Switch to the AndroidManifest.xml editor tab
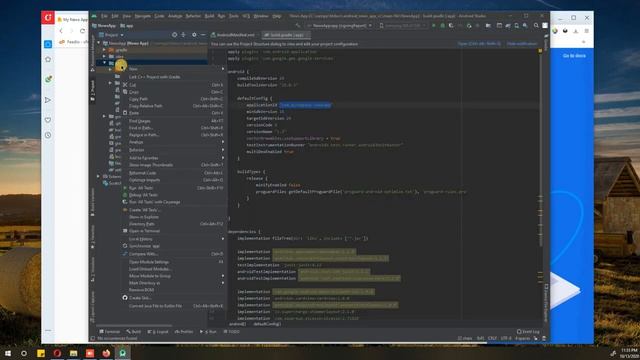640x360 pixels. (233, 35)
